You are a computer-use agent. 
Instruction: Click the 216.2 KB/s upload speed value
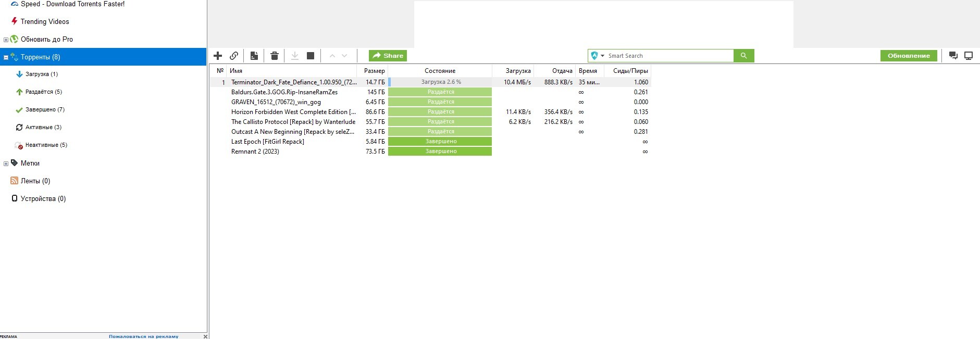pyautogui.click(x=559, y=122)
